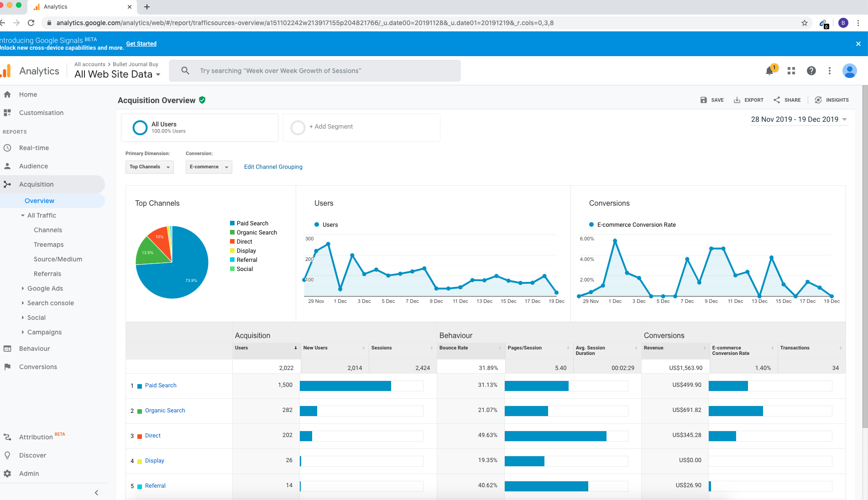Expand the Google Ads menu
The width and height of the screenshot is (868, 500).
point(45,288)
